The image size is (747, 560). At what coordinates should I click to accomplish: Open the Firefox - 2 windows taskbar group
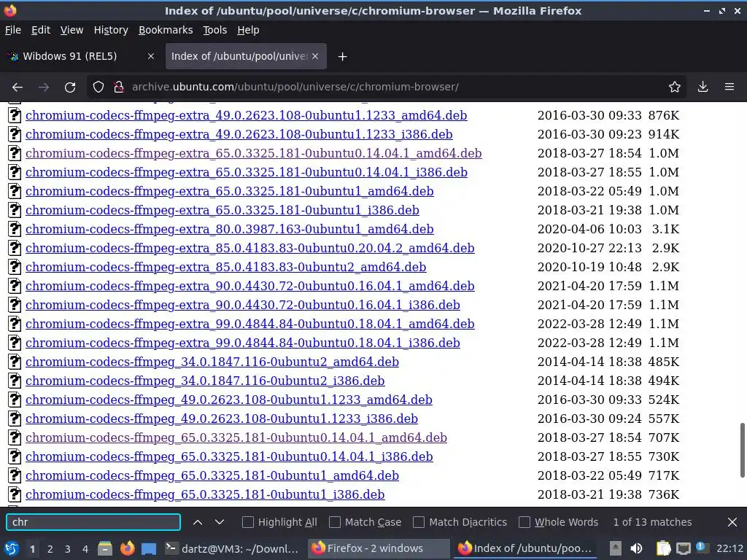pyautogui.click(x=379, y=548)
